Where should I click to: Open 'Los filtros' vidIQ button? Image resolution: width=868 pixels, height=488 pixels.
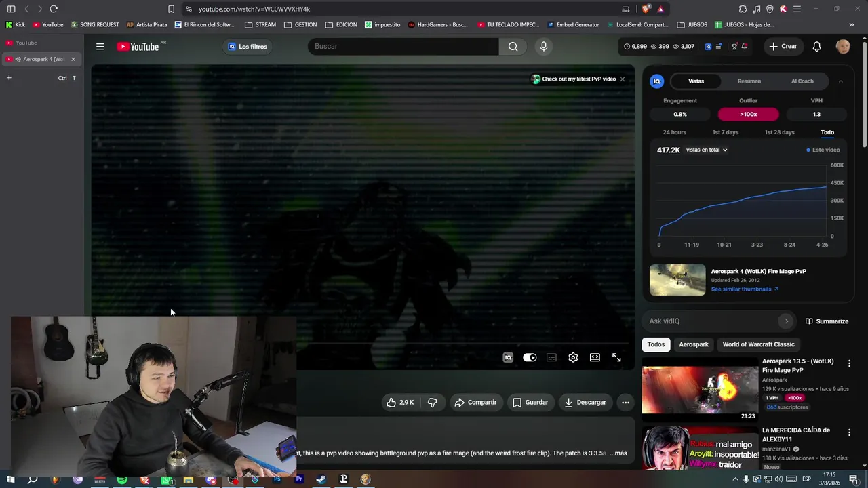pyautogui.click(x=248, y=47)
